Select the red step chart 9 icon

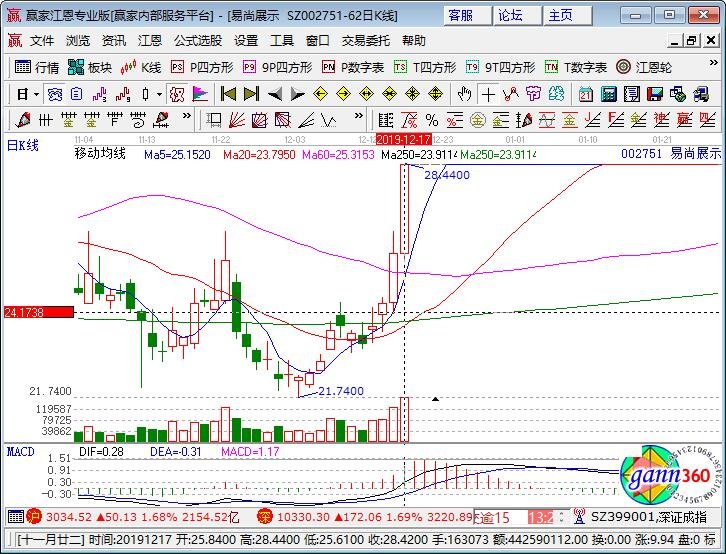tap(123, 95)
